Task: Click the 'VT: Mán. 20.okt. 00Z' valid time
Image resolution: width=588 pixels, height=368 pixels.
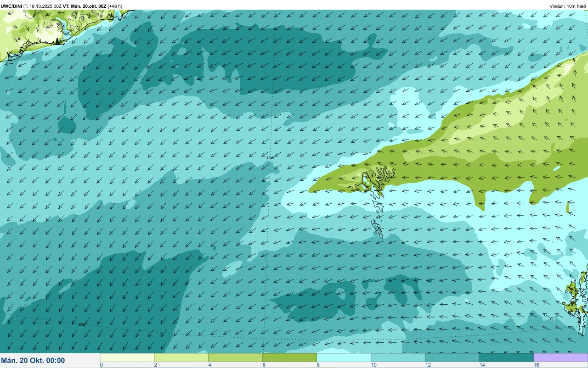Action: (85, 6)
